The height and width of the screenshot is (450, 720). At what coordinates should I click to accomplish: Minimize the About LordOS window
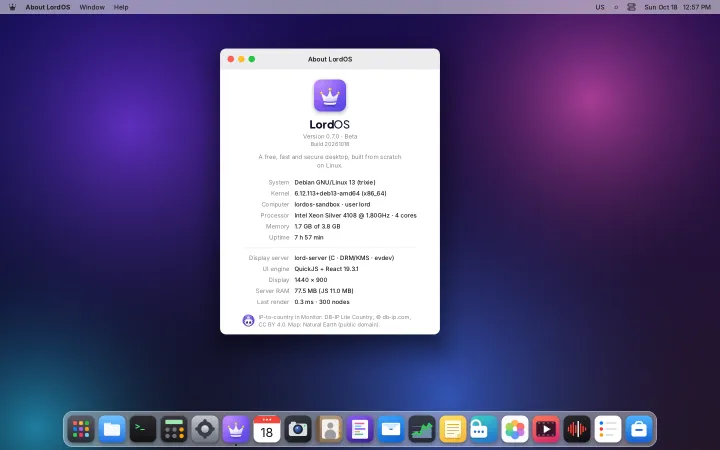[241, 59]
